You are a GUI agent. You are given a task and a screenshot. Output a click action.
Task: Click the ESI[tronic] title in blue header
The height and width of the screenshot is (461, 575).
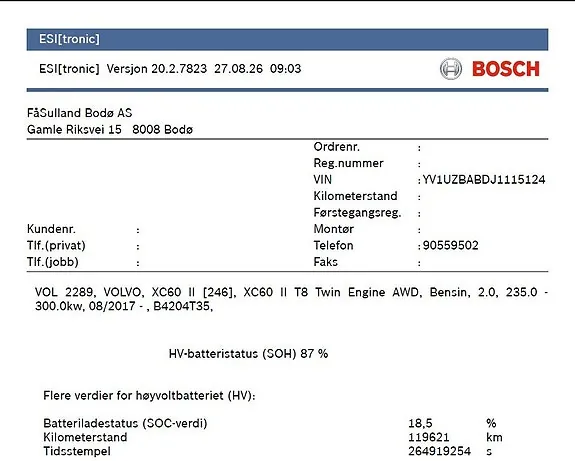coord(69,39)
